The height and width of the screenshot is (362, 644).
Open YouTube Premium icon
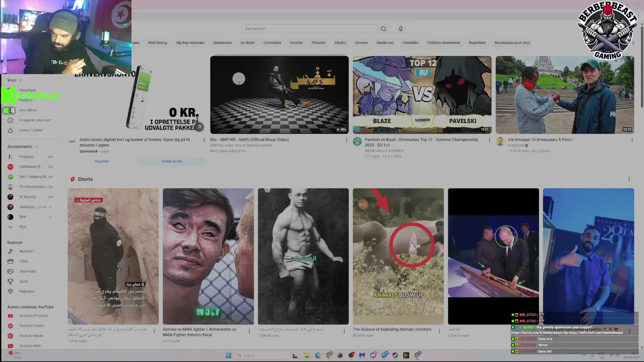click(10, 316)
